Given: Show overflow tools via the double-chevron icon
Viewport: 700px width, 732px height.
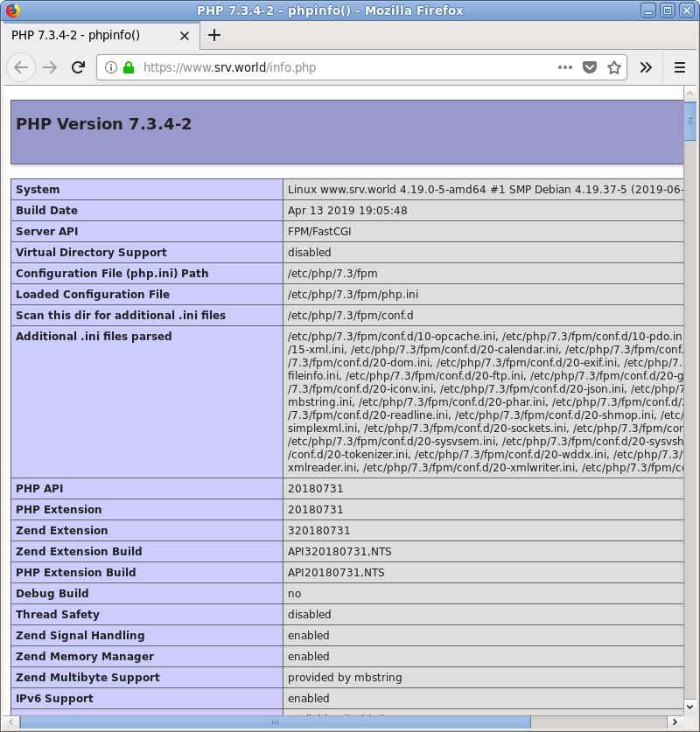Looking at the screenshot, I should [x=647, y=67].
